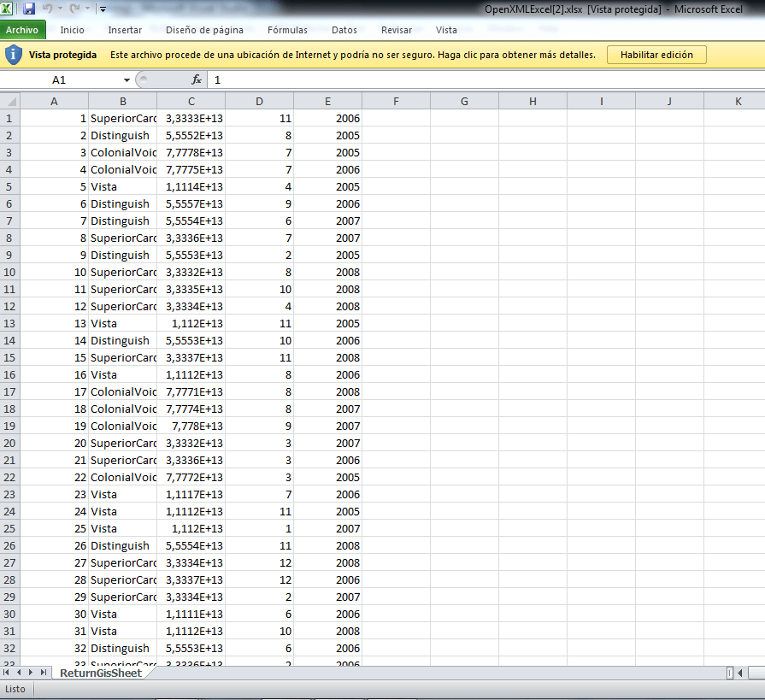Click the previous sheet navigation arrow

point(19,673)
